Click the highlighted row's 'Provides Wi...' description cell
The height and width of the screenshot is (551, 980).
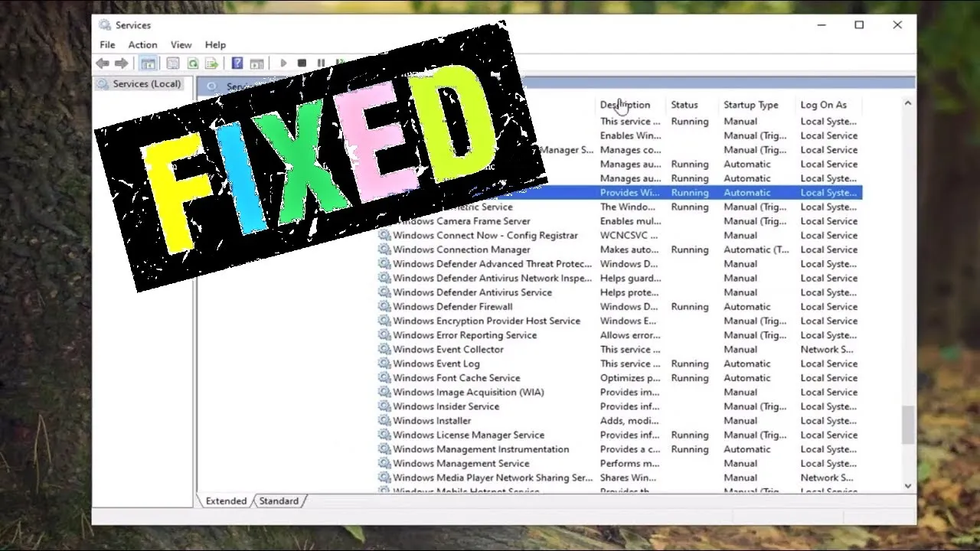[629, 193]
